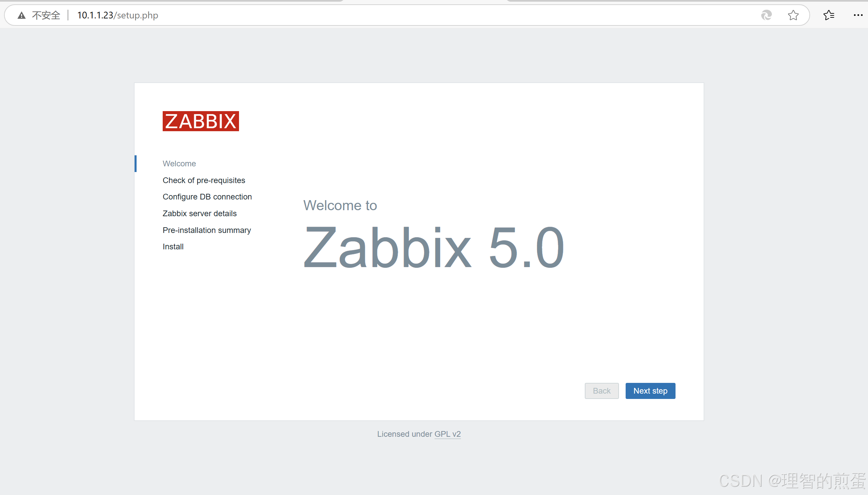Click the not-secure warning triangle icon
Image resolution: width=868 pixels, height=495 pixels.
click(x=21, y=15)
